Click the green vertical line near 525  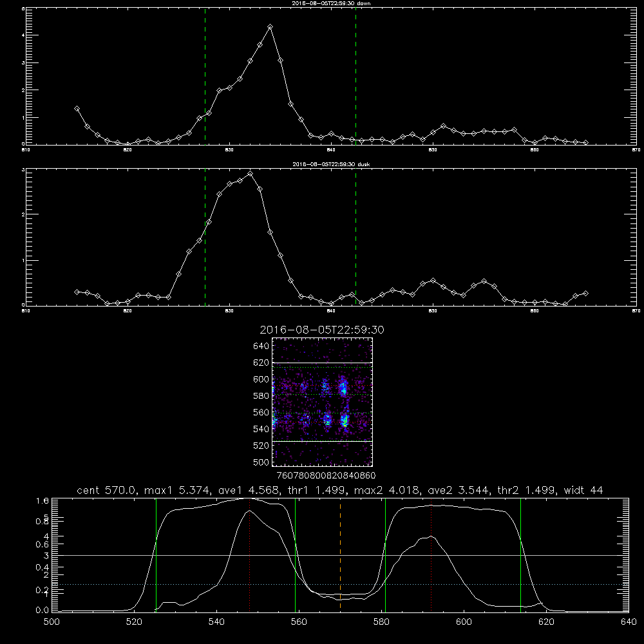tap(156, 555)
